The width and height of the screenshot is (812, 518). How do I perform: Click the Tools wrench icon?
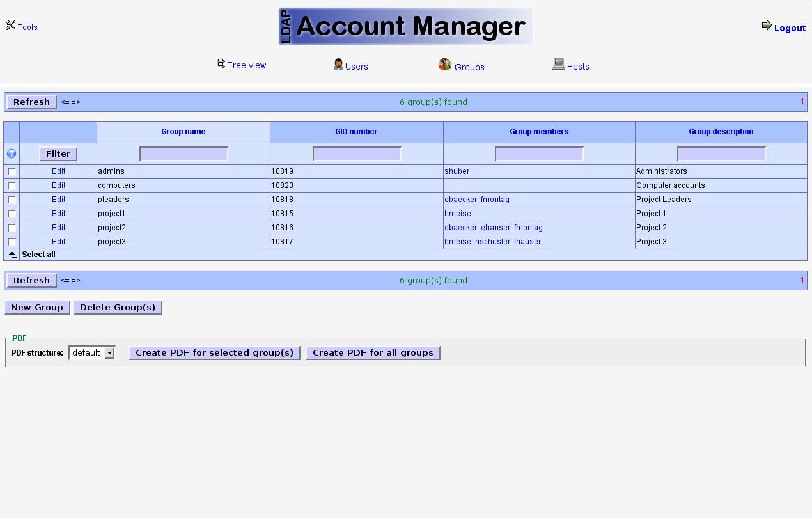[10, 26]
